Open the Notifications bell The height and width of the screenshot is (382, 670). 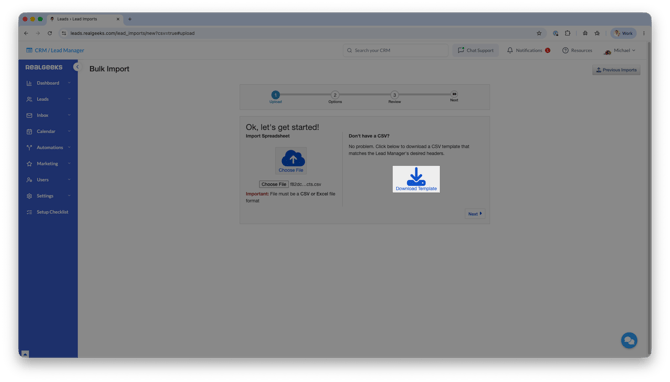pyautogui.click(x=510, y=50)
